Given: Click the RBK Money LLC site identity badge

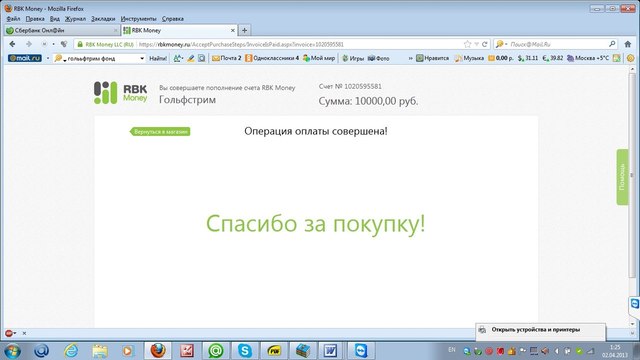Looking at the screenshot, I should pyautogui.click(x=105, y=44).
